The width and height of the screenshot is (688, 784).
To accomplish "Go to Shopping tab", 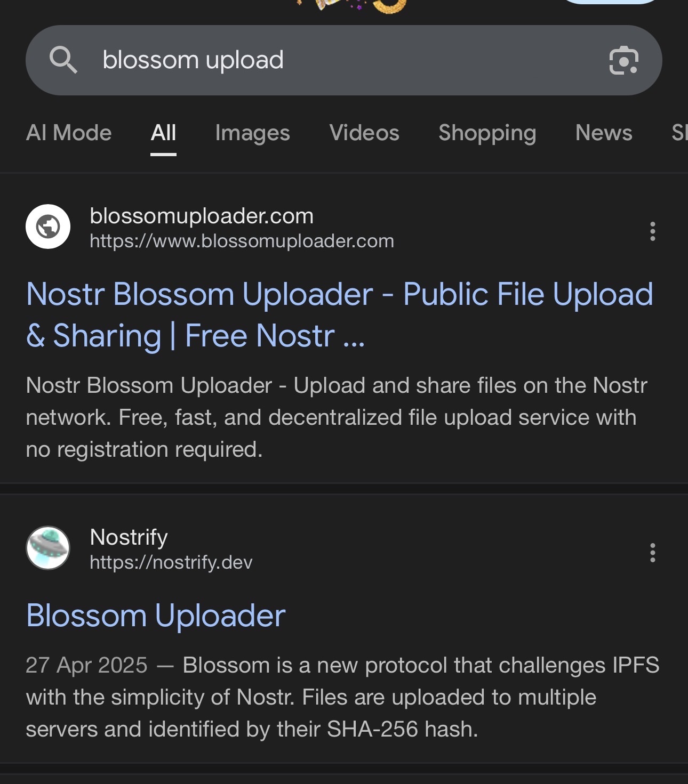I will pos(487,133).
